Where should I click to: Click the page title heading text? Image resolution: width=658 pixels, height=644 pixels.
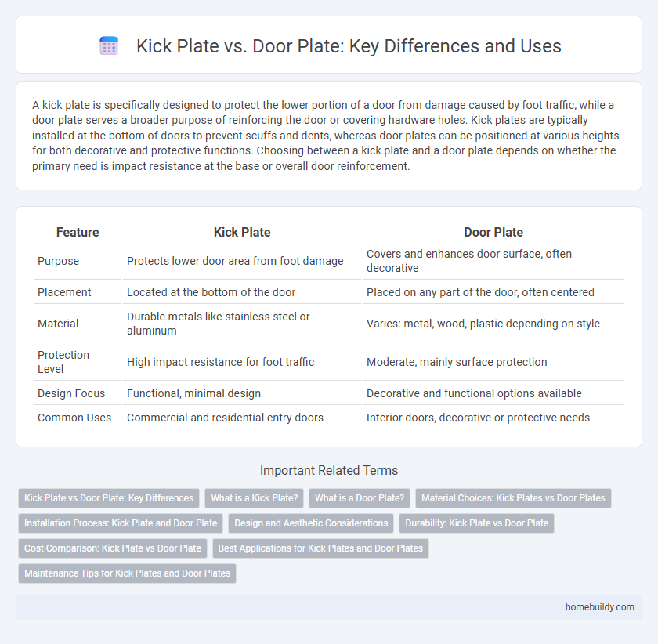pyautogui.click(x=349, y=46)
